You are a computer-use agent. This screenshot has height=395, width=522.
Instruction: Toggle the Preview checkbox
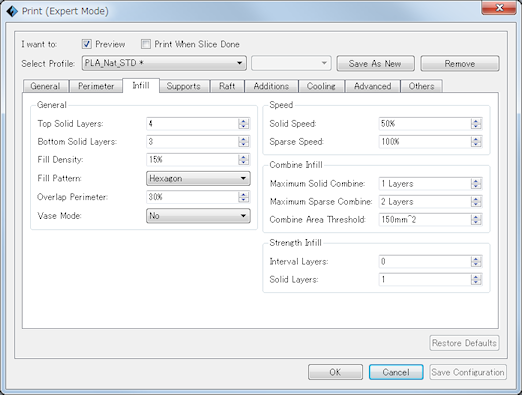tap(87, 44)
